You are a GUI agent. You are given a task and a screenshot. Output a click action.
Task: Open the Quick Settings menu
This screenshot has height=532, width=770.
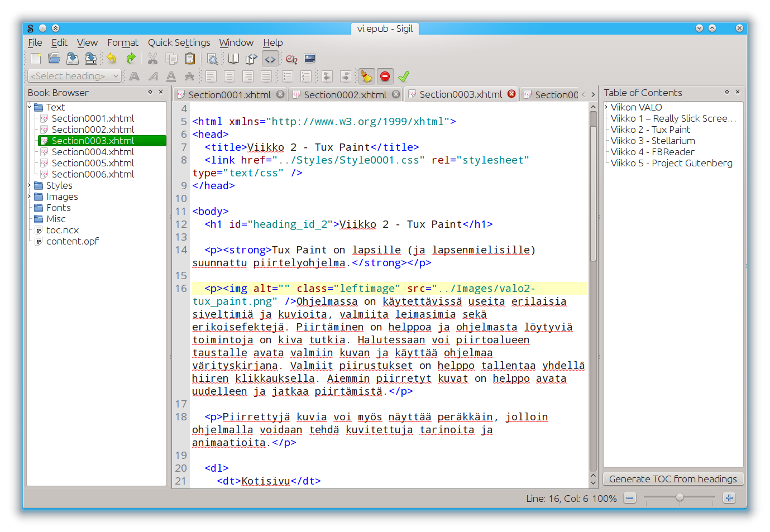[179, 42]
